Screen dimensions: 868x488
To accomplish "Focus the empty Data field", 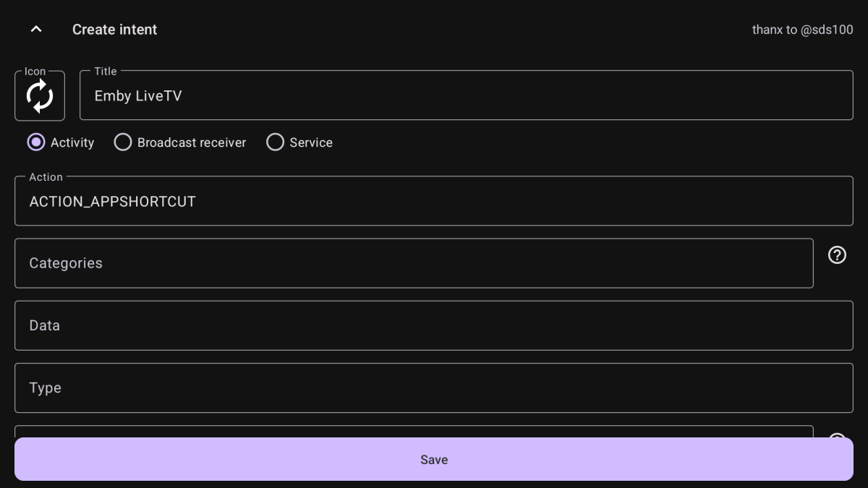I will point(434,326).
